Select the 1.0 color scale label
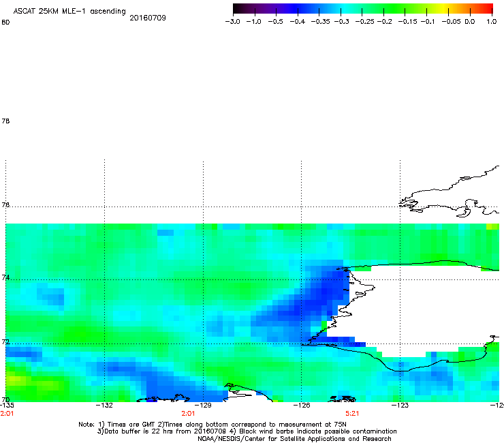The width and height of the screenshot is (504, 443). click(x=492, y=22)
